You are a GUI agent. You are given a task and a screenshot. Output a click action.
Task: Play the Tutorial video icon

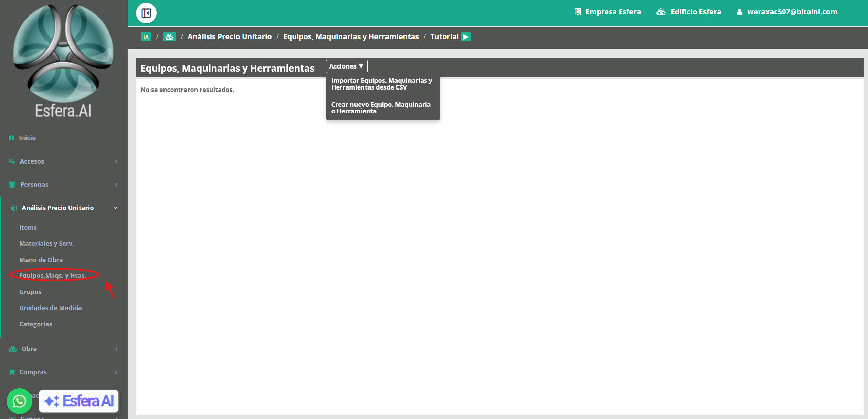coord(466,37)
